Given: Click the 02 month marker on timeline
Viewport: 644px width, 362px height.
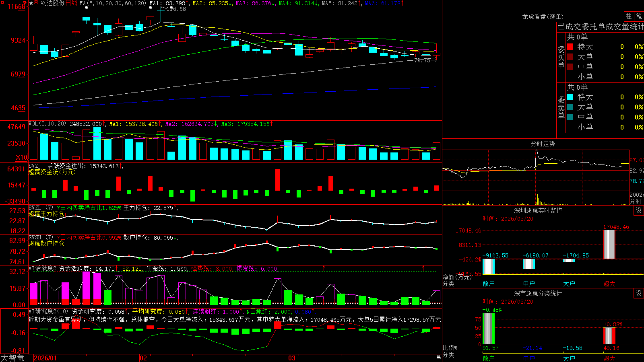Looking at the screenshot, I should pyautogui.click(x=143, y=358).
